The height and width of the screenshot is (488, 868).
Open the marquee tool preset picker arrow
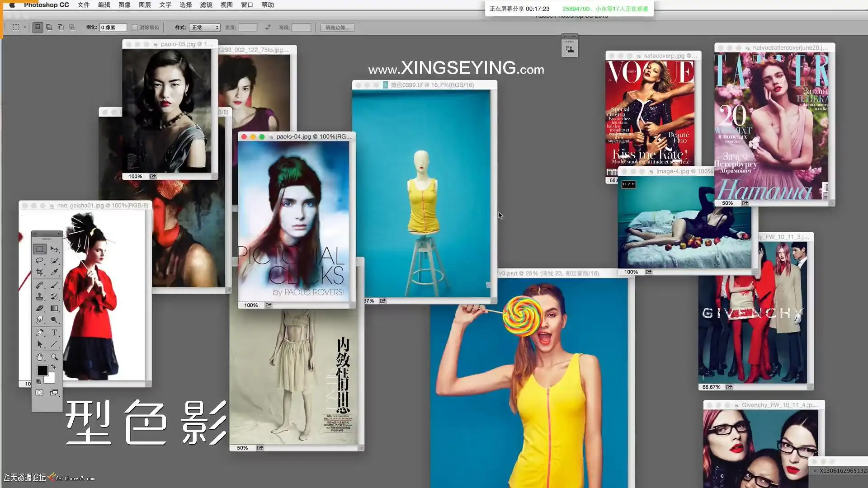click(25, 28)
